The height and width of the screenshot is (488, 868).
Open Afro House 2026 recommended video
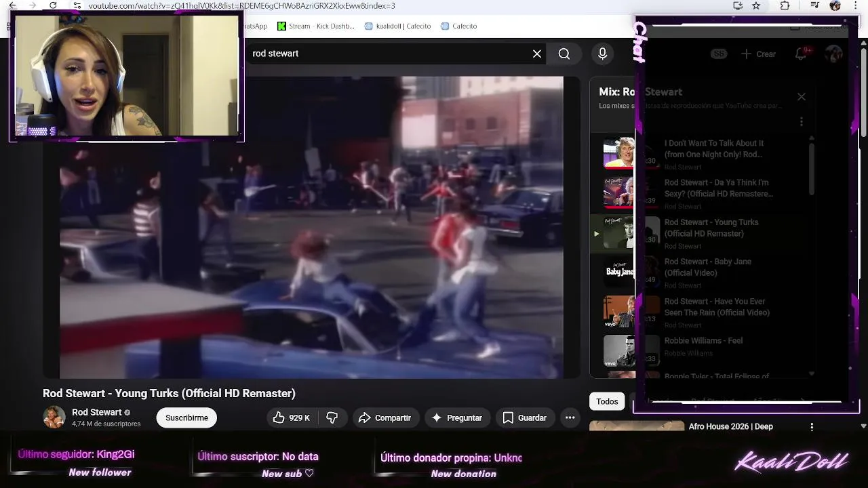730,426
